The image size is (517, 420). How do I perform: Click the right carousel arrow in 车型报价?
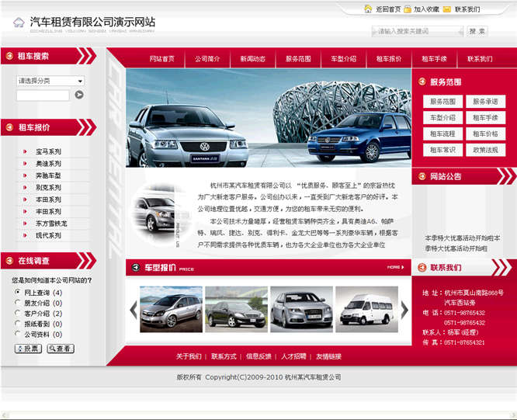[404, 310]
